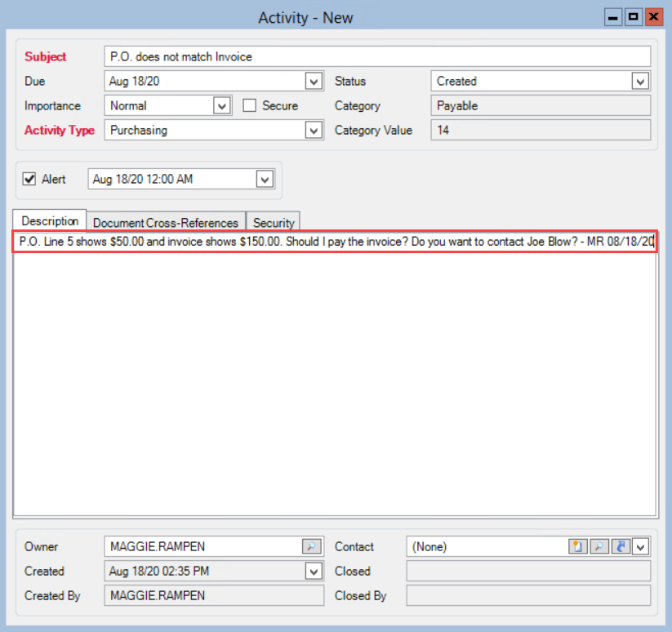The height and width of the screenshot is (632, 672).
Task: Click the Created By field
Action: click(x=214, y=595)
